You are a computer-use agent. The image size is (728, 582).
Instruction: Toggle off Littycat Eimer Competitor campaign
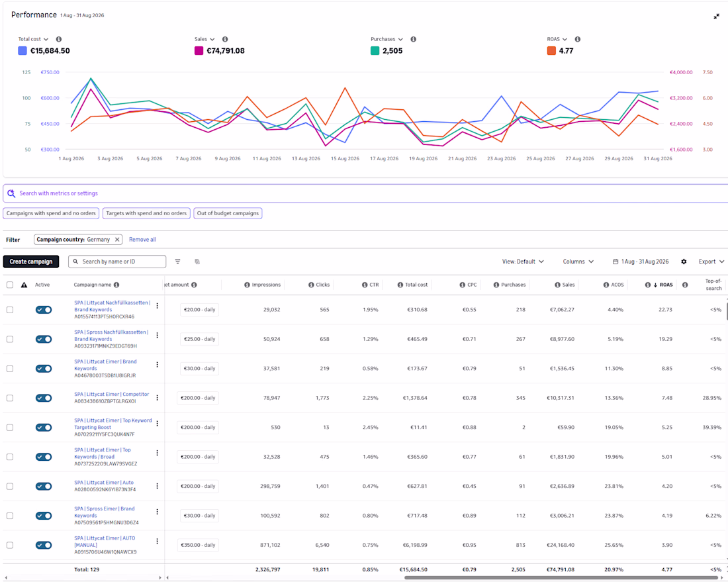[x=44, y=398]
